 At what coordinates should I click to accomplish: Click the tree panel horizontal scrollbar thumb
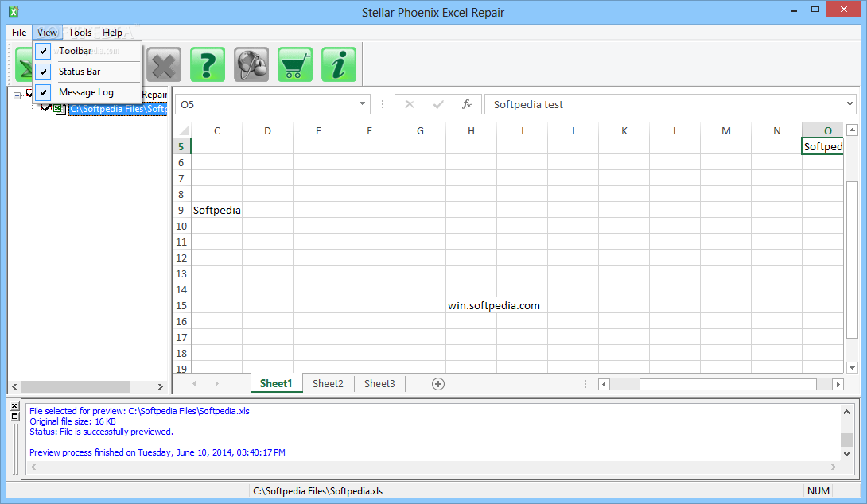pos(76,386)
